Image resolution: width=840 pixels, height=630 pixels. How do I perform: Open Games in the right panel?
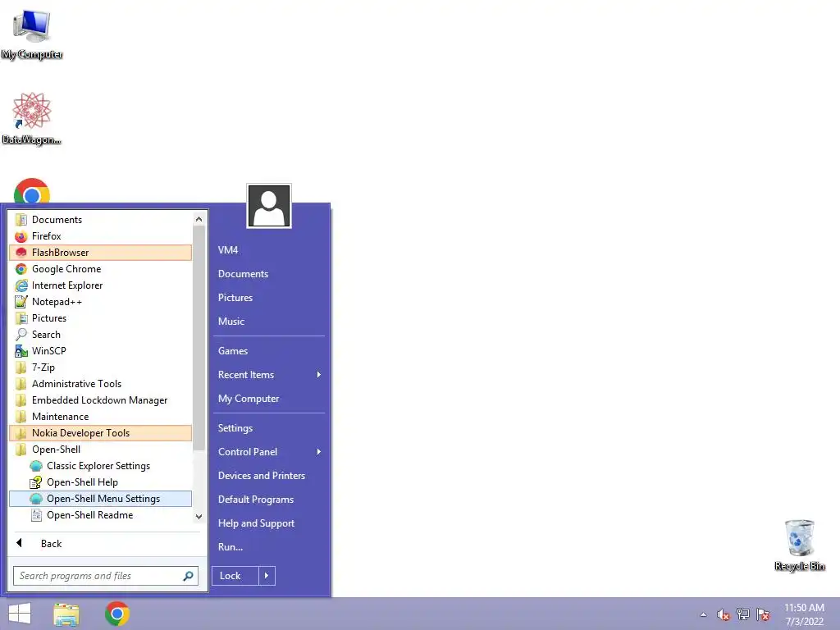pyautogui.click(x=269, y=351)
